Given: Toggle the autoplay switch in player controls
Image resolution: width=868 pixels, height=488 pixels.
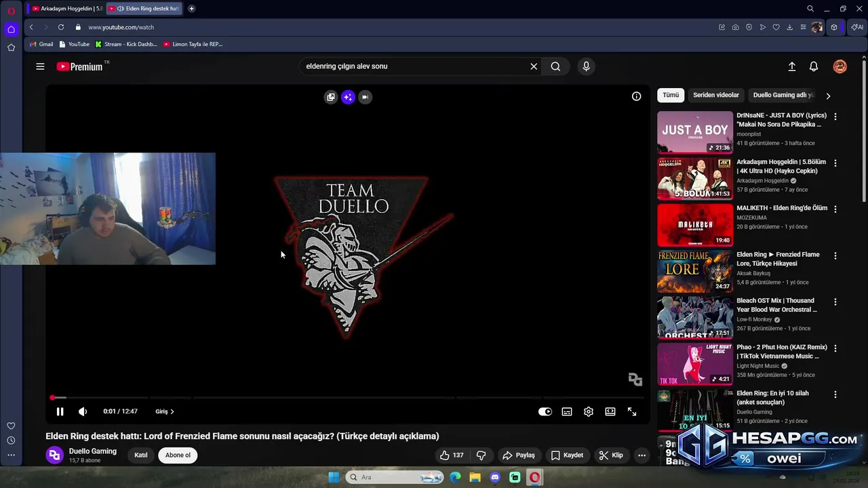Looking at the screenshot, I should 545,411.
